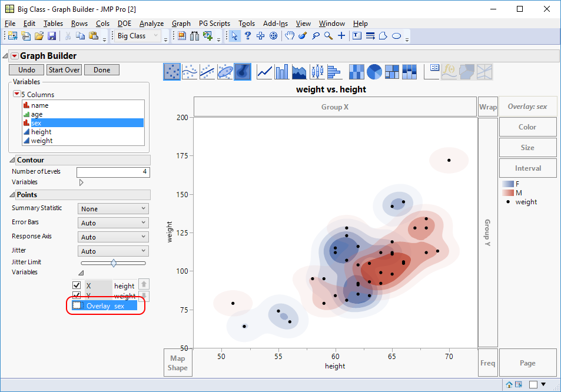Adjust the Jitter Limit slider
Image resolution: width=561 pixels, height=392 pixels.
(113, 263)
